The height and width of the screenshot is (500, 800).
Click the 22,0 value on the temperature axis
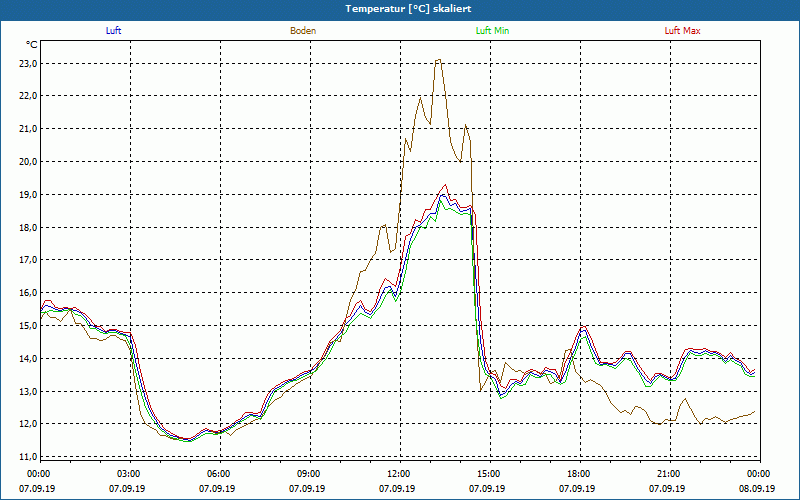tap(28, 96)
